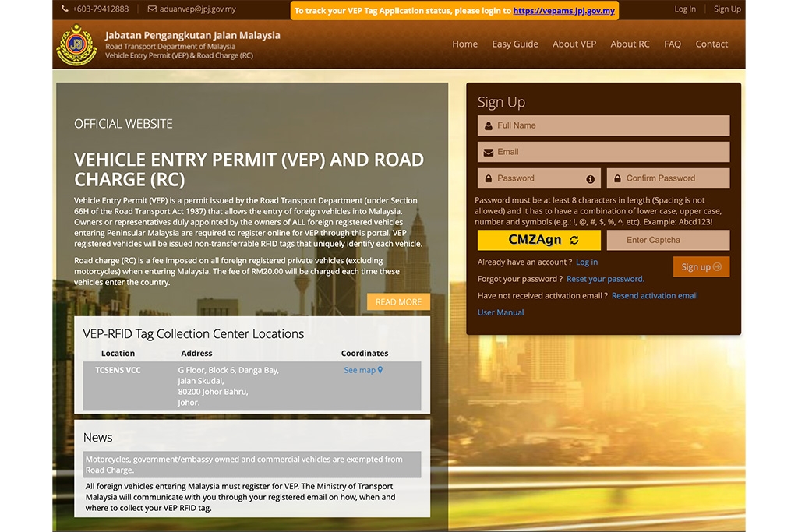The height and width of the screenshot is (532, 798).
Task: Click the Location column header
Action: coord(118,353)
